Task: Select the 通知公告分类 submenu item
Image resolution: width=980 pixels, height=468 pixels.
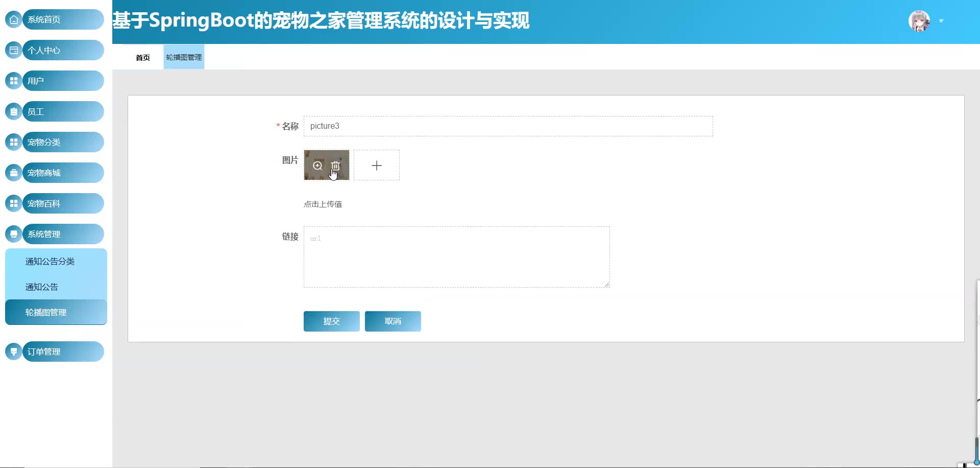Action: coord(56,261)
